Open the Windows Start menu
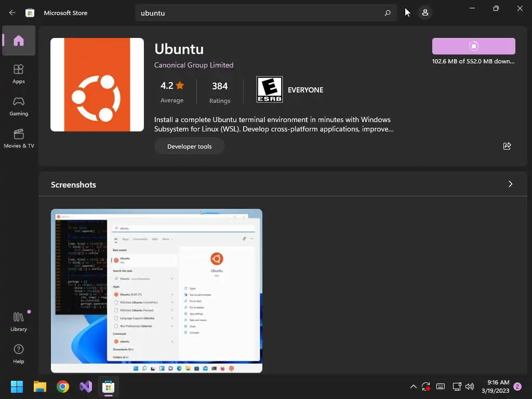 17,387
